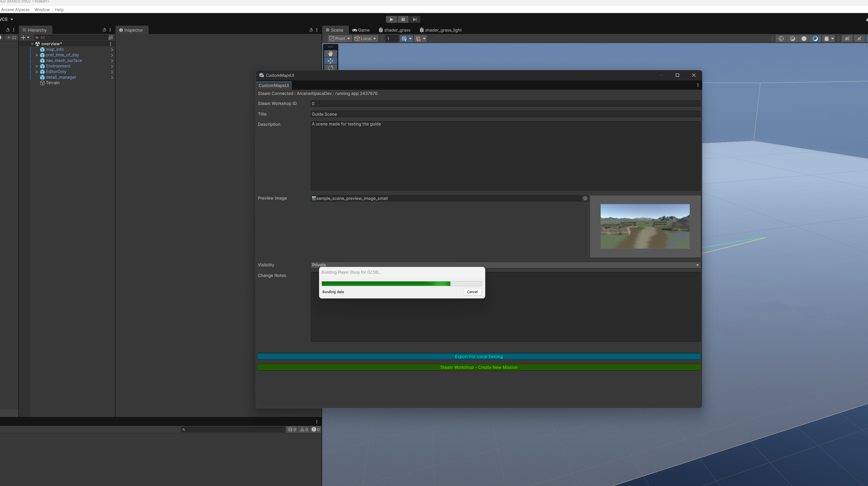
Task: Click the Step frame button
Action: (x=415, y=19)
